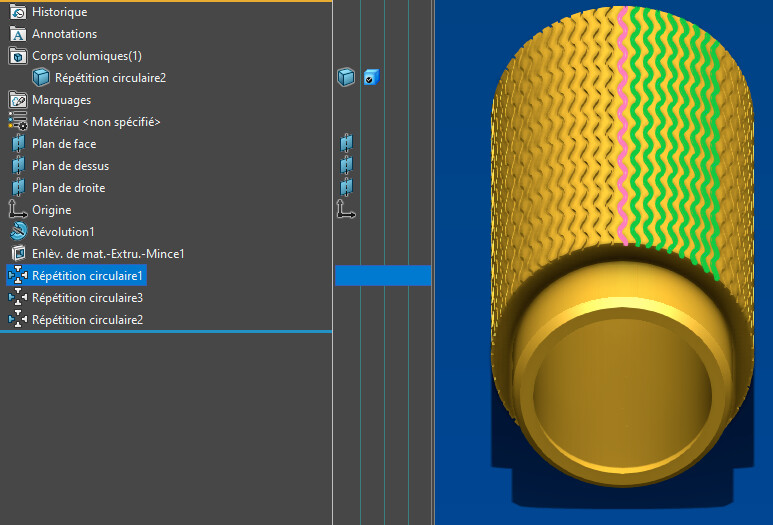773x525 pixels.
Task: Click the Corps volumiques folder icon
Action: [x=18, y=56]
